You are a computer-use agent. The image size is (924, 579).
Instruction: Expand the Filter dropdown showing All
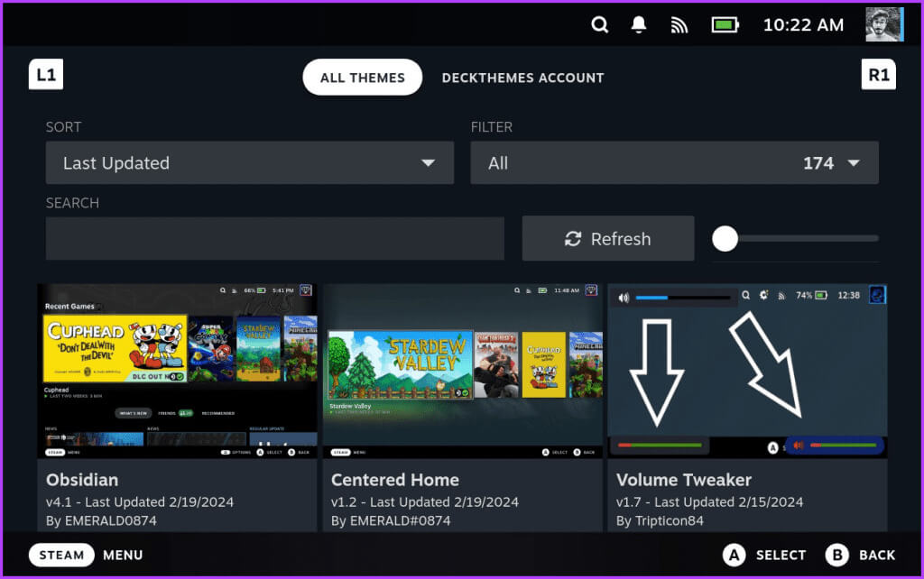click(673, 163)
